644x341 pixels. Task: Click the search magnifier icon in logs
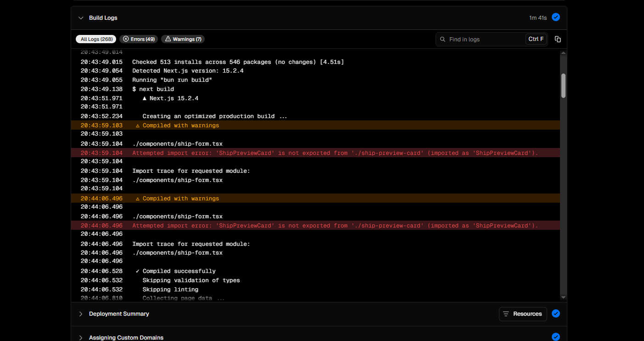(x=442, y=39)
